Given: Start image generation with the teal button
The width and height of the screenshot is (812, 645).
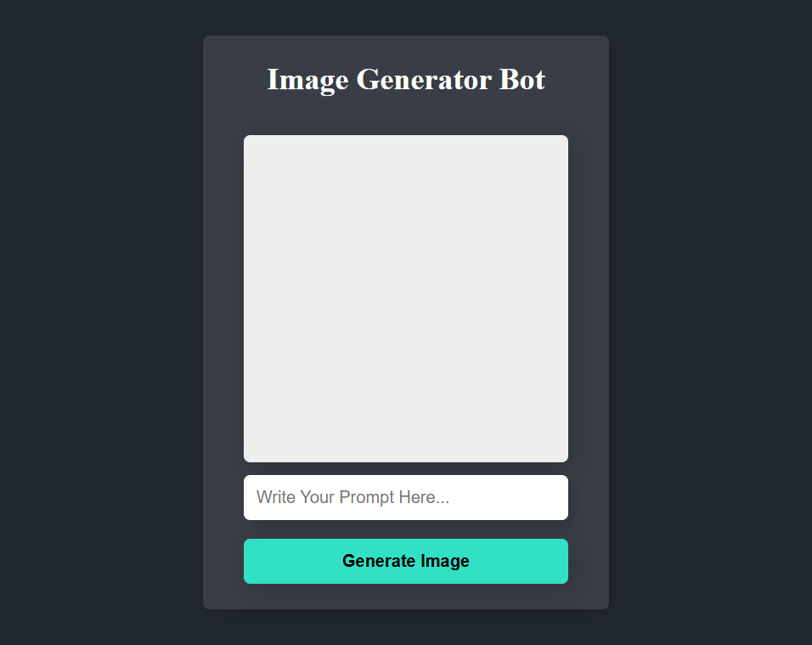Looking at the screenshot, I should click(405, 561).
